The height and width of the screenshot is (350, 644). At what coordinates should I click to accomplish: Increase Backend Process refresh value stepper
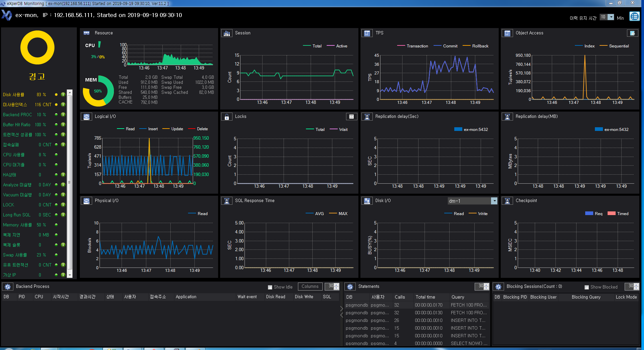point(337,285)
